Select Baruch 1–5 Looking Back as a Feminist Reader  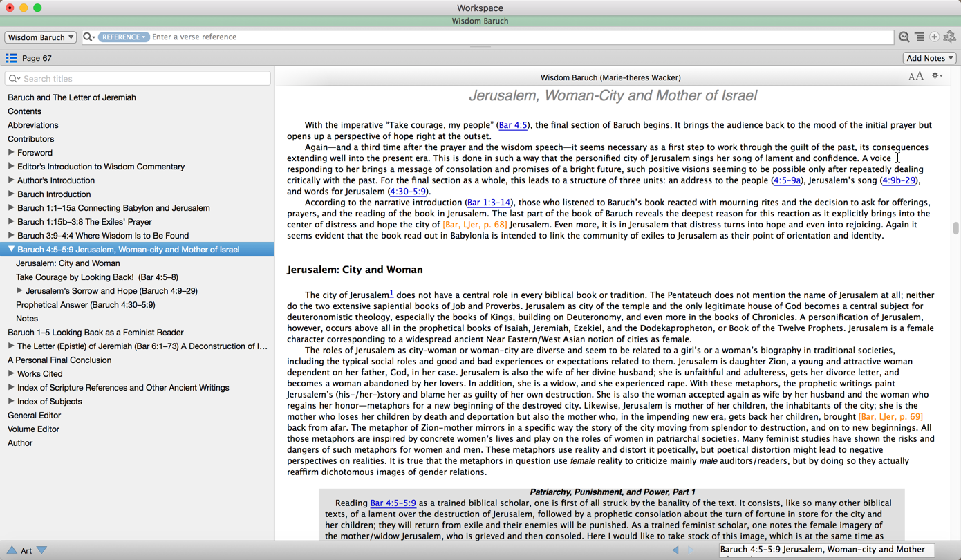coord(95,333)
